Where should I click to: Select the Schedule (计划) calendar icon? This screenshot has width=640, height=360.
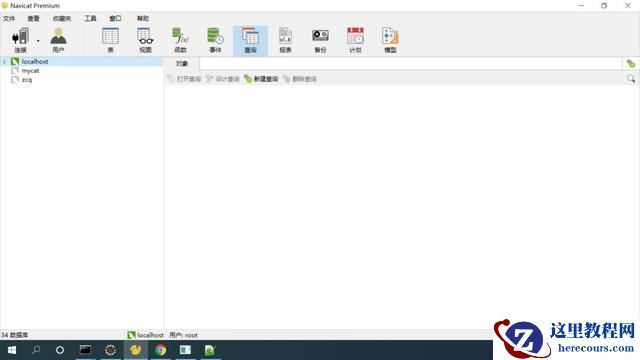pos(355,40)
